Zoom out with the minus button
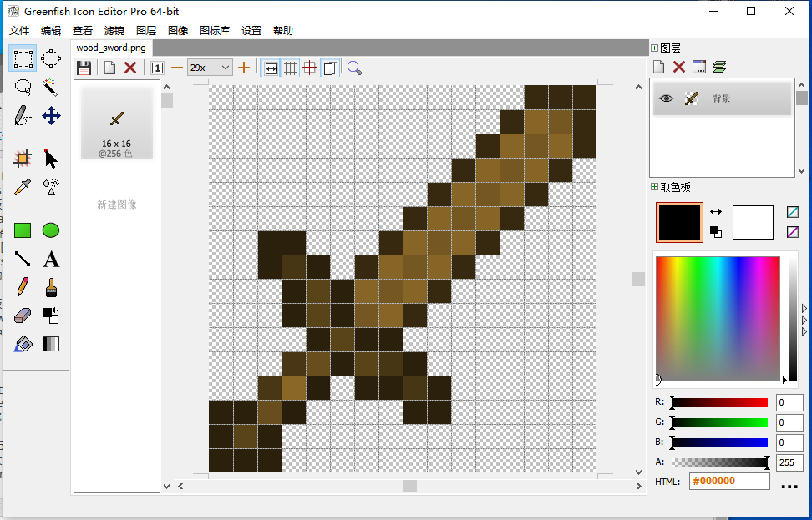The height and width of the screenshot is (520, 812). pyautogui.click(x=177, y=68)
